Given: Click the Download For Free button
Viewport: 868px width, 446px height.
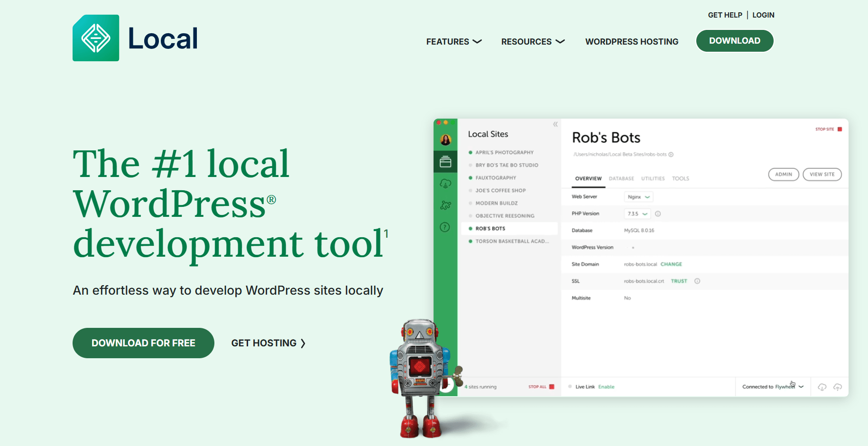Looking at the screenshot, I should 143,343.
